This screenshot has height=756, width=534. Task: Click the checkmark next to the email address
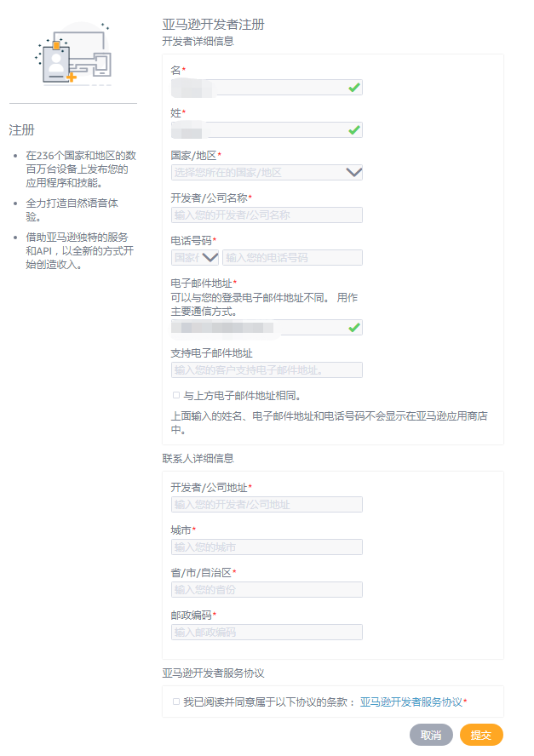click(355, 327)
